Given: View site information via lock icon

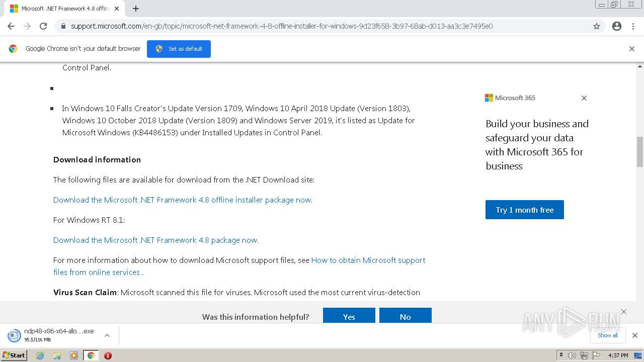Looking at the screenshot, I should [63, 26].
